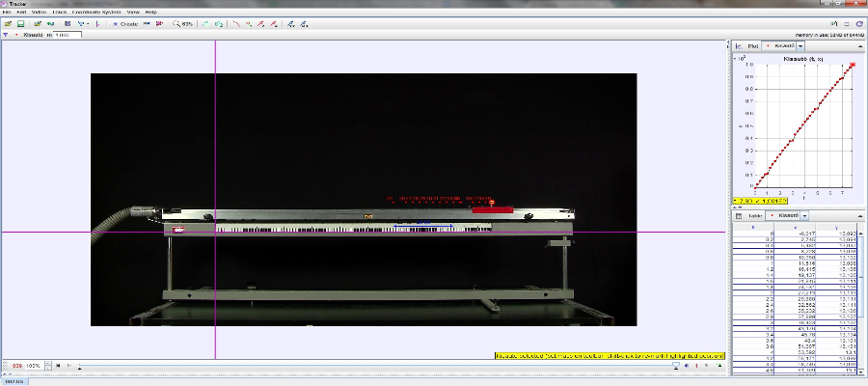Click the mass input field
The image size is (868, 386).
point(68,35)
